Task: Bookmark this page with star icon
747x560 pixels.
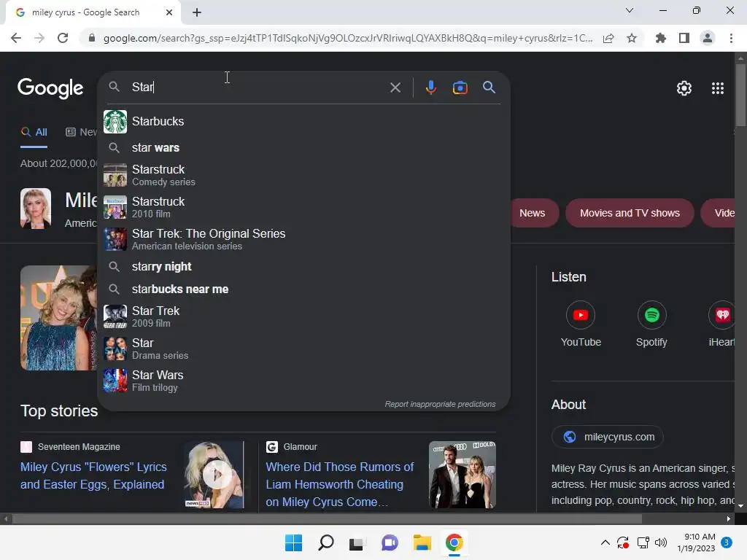Action: [x=632, y=38]
